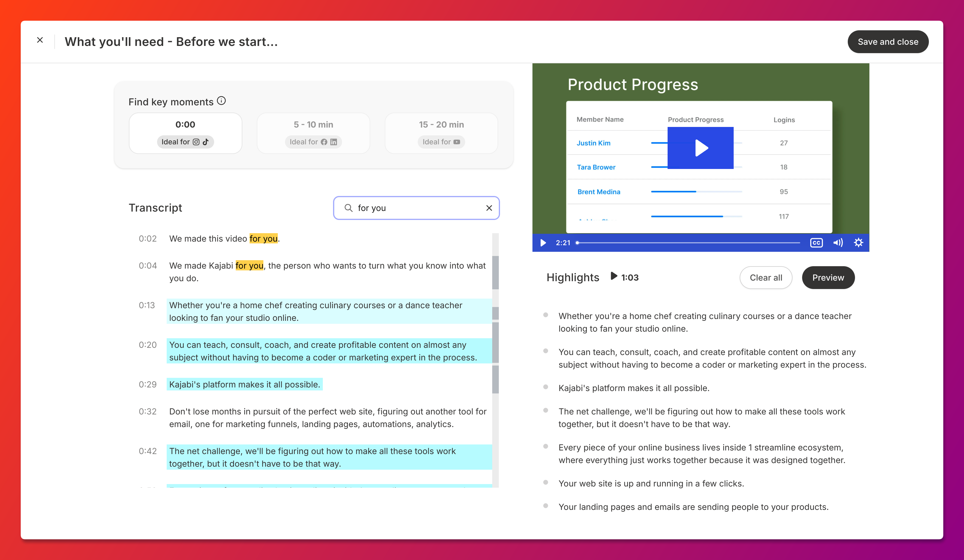The height and width of the screenshot is (560, 964).
Task: Jump to transcript timestamp 0:13
Action: pos(147,305)
